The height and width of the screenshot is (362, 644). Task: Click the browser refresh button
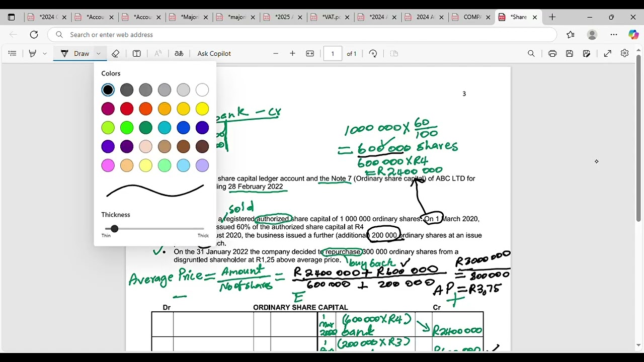34,35
